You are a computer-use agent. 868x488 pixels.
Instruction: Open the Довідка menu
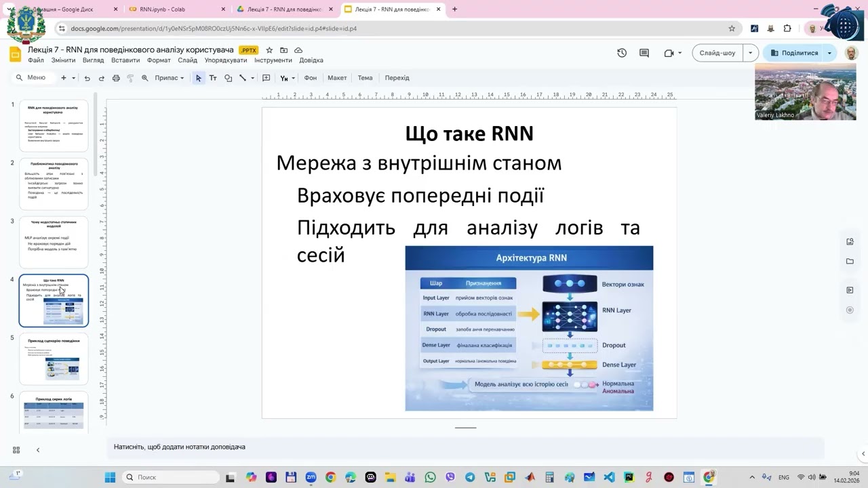pyautogui.click(x=311, y=60)
